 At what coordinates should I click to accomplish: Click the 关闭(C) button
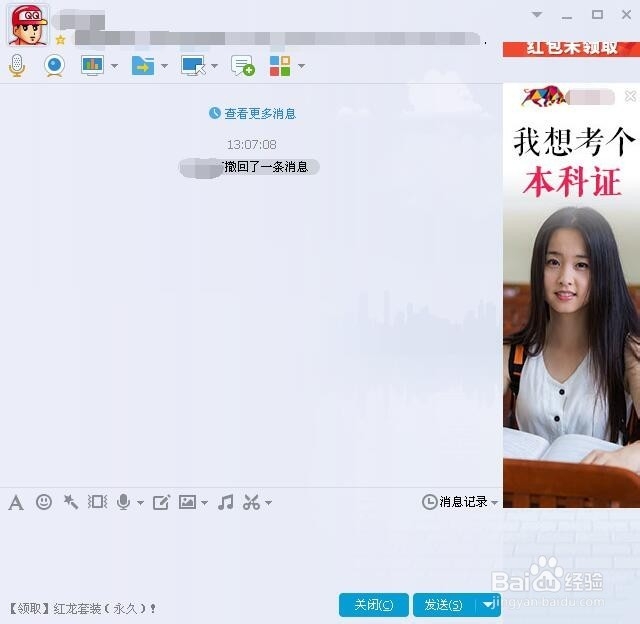tap(373, 605)
